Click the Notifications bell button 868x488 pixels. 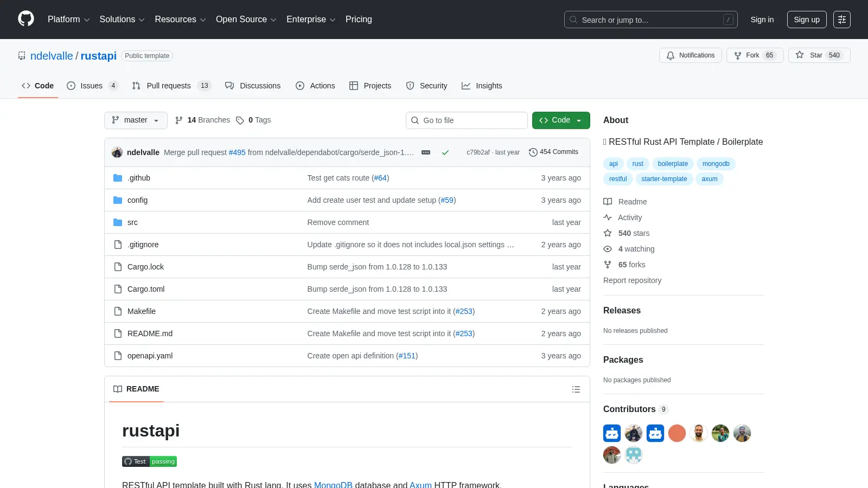coord(691,55)
